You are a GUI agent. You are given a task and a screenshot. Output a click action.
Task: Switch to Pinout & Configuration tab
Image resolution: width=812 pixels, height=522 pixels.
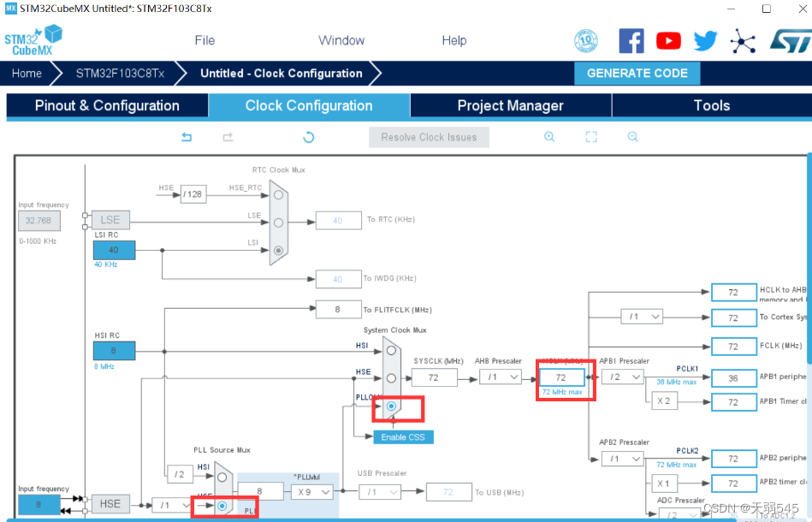point(107,105)
